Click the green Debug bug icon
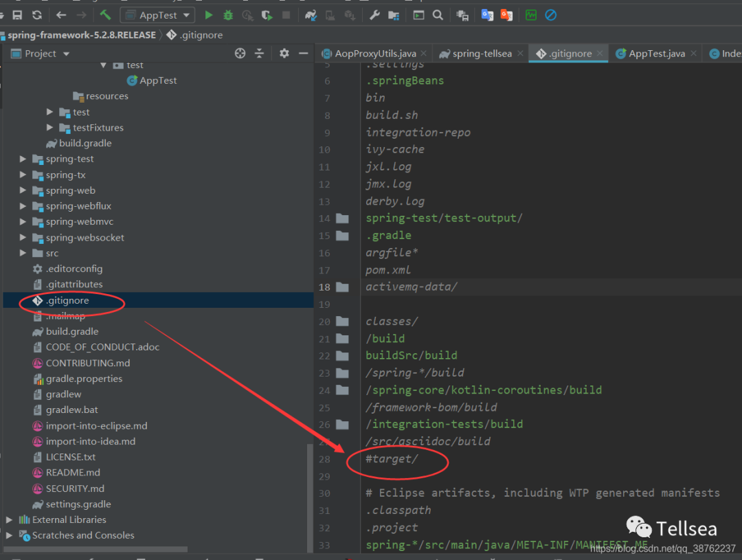This screenshot has width=742, height=560. pyautogui.click(x=228, y=15)
